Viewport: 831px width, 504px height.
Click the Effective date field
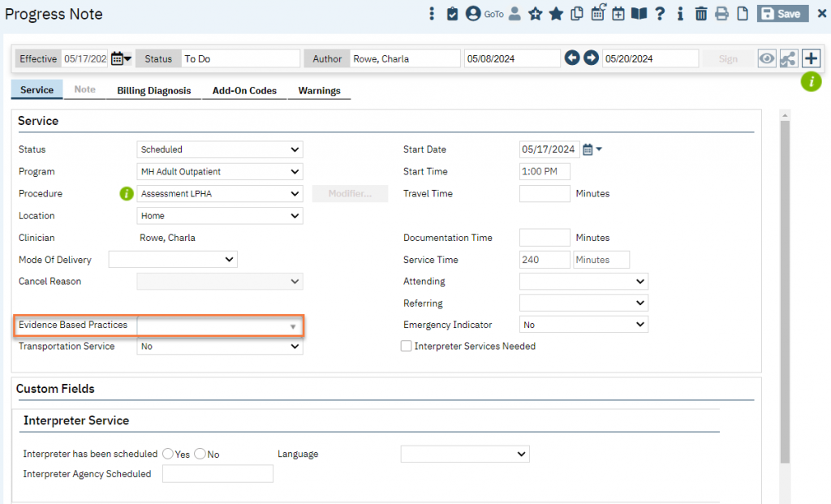click(85, 58)
